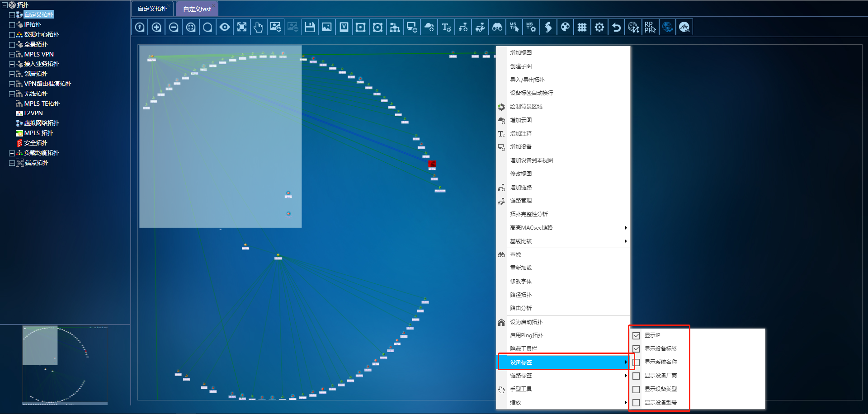Viewport: 868px width, 414px height.
Task: Check the 显示设备型号 checkbox
Action: [636, 403]
